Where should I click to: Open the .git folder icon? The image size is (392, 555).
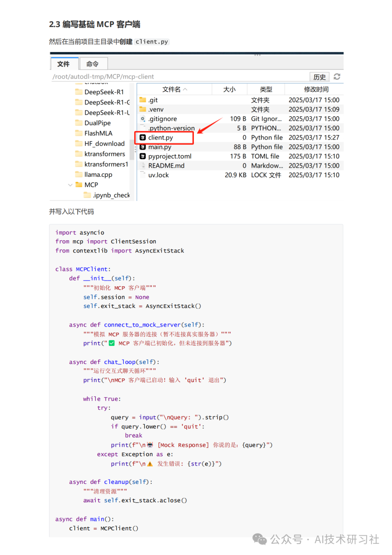(x=143, y=100)
